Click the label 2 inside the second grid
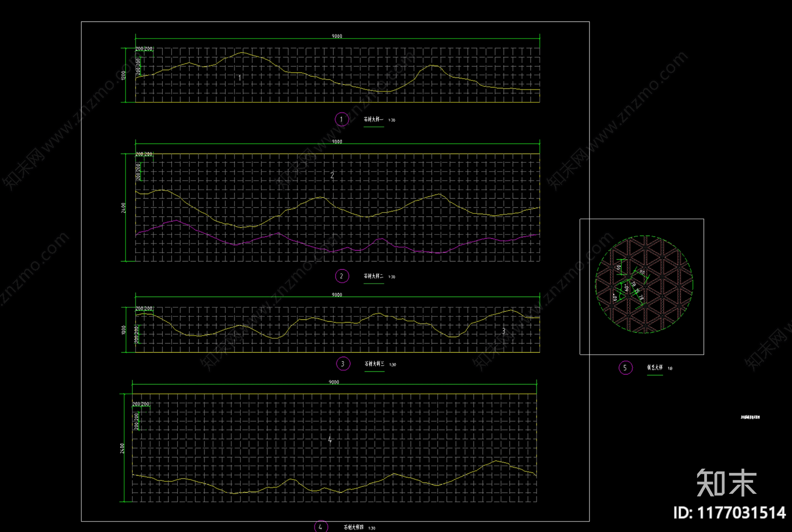The image size is (792, 532). pyautogui.click(x=332, y=175)
